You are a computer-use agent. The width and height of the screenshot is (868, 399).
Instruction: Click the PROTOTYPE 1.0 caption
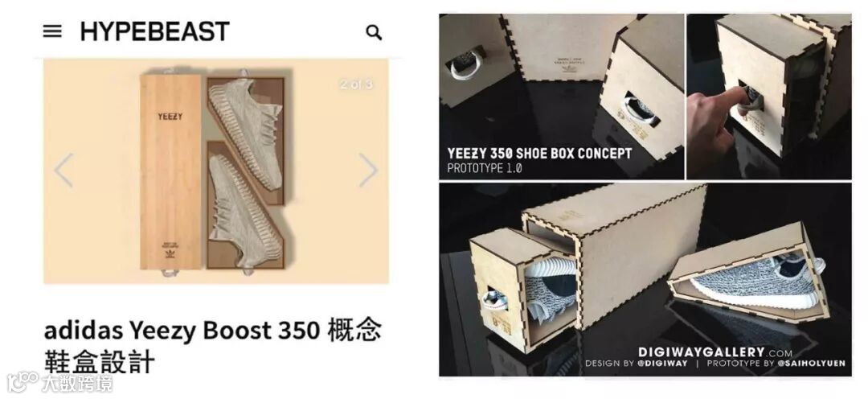[485, 168]
